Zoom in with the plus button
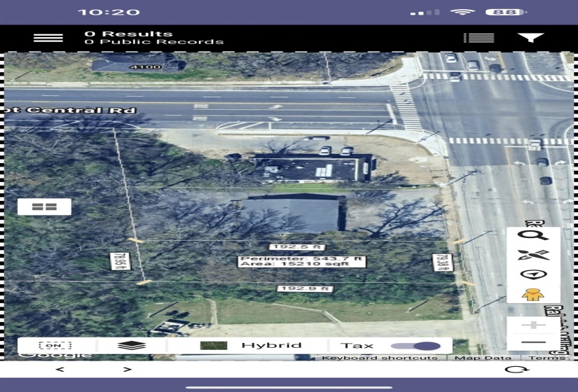Image resolution: width=578 pixels, height=392 pixels. (533, 325)
